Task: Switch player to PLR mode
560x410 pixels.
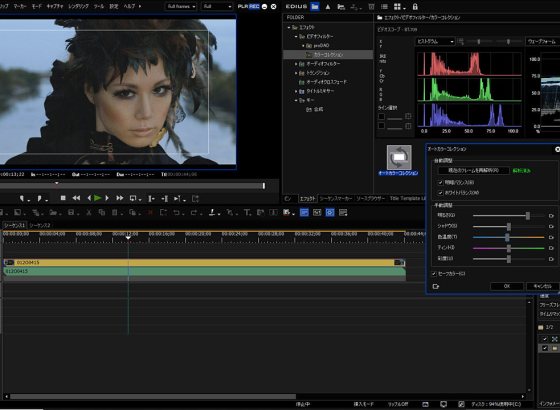Action: click(243, 6)
